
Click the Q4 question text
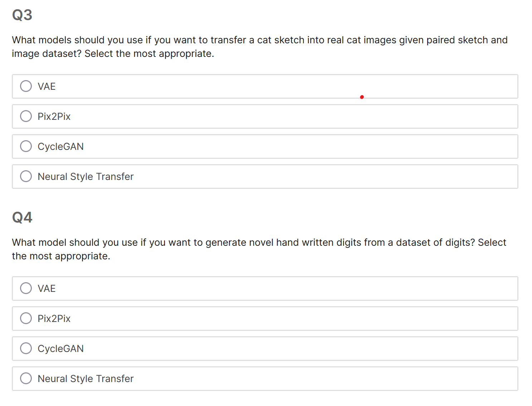click(259, 249)
